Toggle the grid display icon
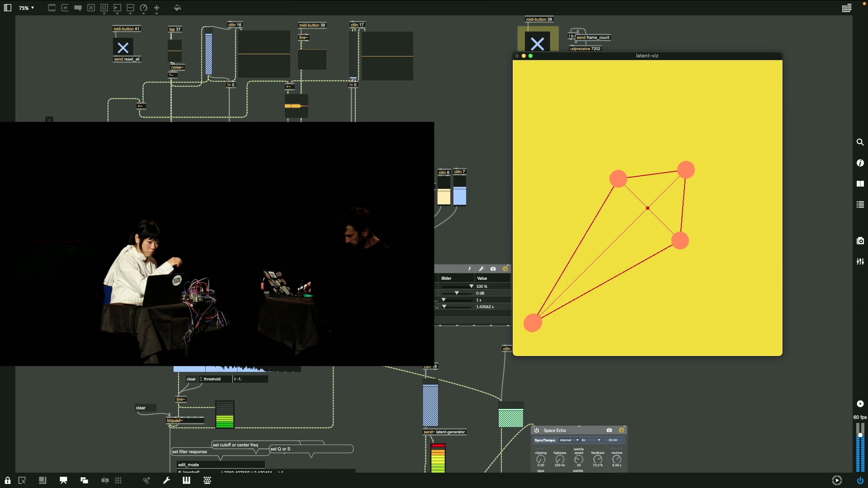Screen dimensions: 868x488 (x=118, y=480)
